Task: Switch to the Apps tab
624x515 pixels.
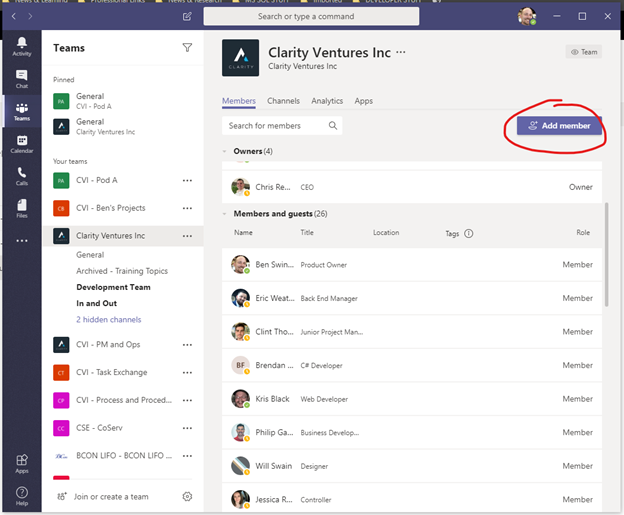Action: click(x=364, y=101)
